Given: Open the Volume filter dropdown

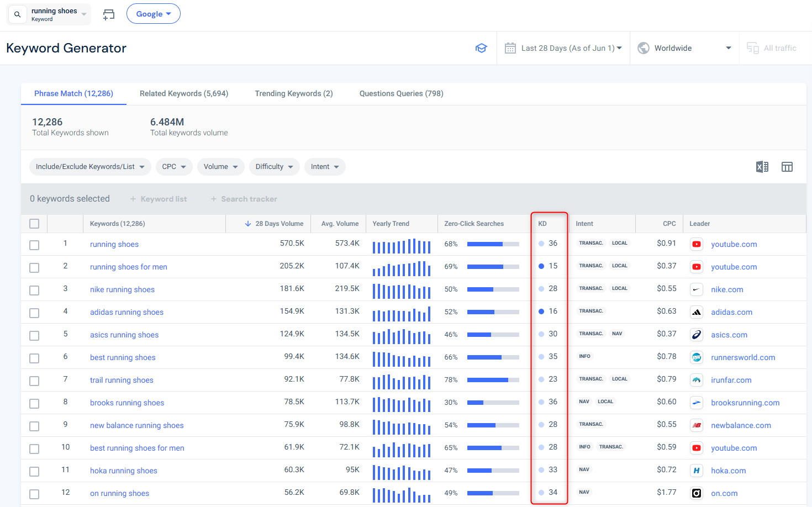Looking at the screenshot, I should (x=221, y=167).
